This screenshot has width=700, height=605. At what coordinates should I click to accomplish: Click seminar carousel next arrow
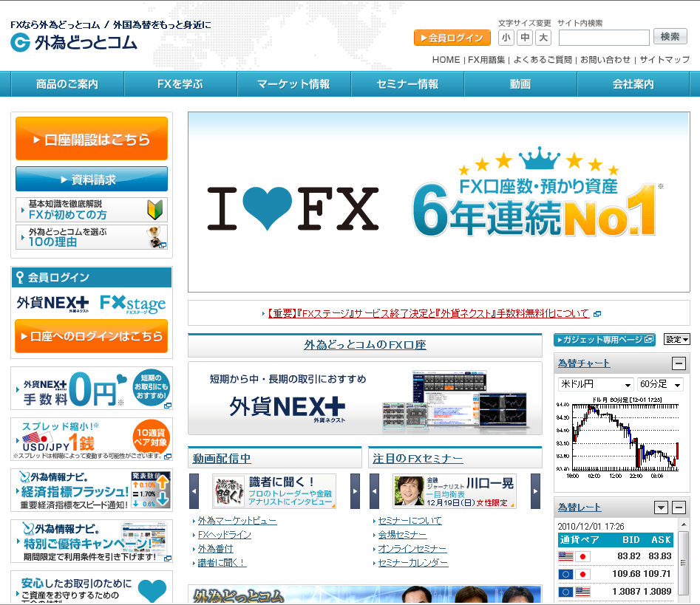[x=535, y=491]
